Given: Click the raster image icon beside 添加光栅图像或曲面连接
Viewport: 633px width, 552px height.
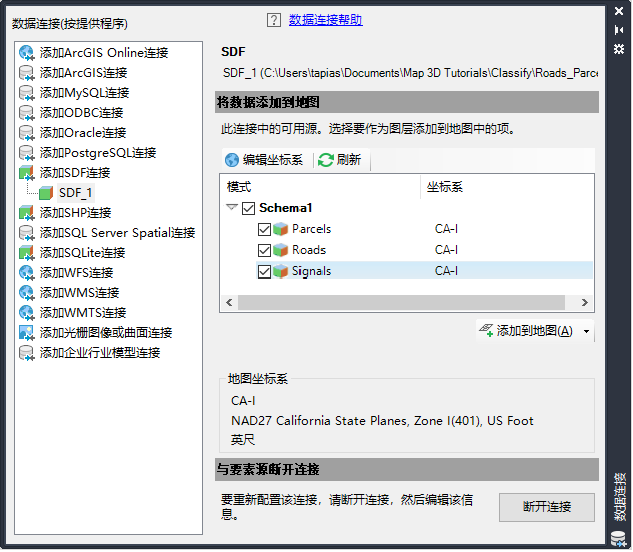Looking at the screenshot, I should (x=27, y=333).
